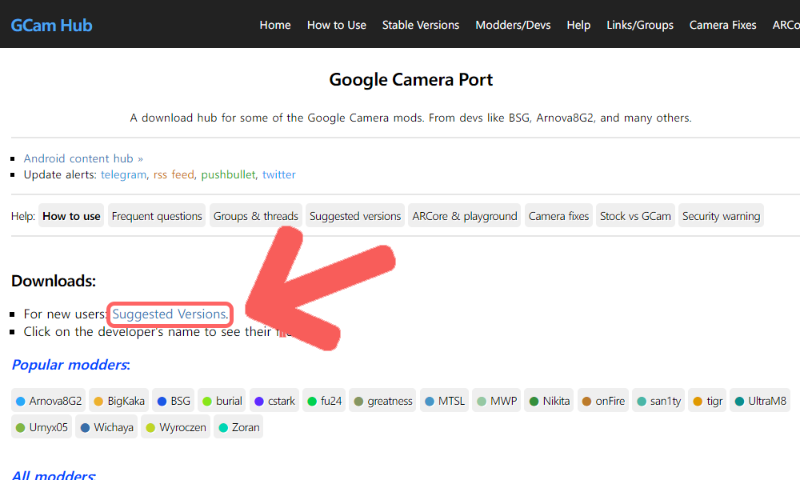Open Urnyx05 modder tag
Image resolution: width=800 pixels, height=480 pixels.
pyautogui.click(x=41, y=427)
